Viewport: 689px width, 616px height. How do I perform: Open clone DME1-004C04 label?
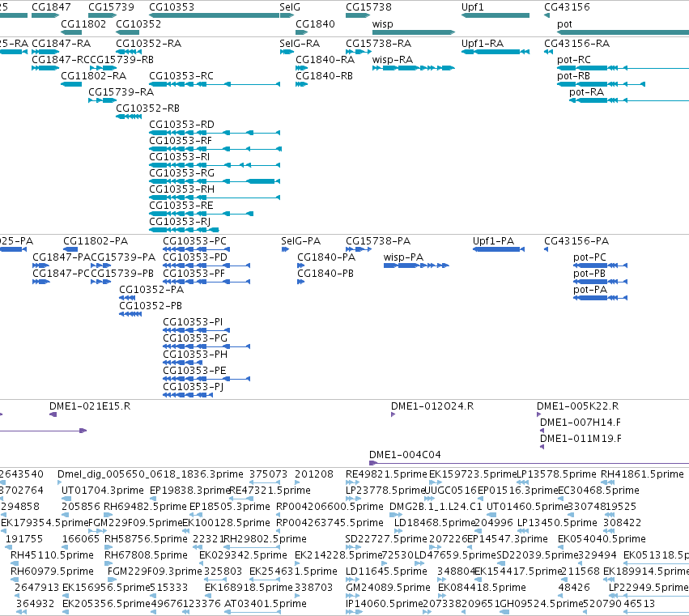(405, 455)
